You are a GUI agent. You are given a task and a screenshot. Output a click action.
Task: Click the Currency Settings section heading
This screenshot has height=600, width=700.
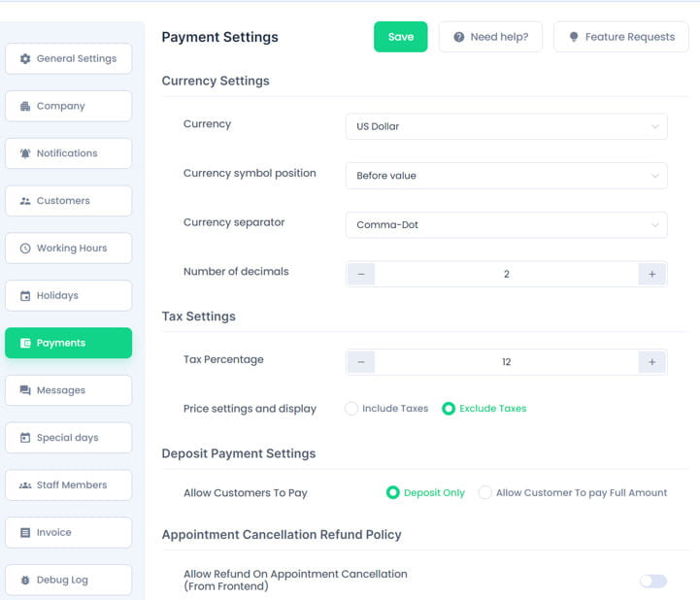[216, 81]
